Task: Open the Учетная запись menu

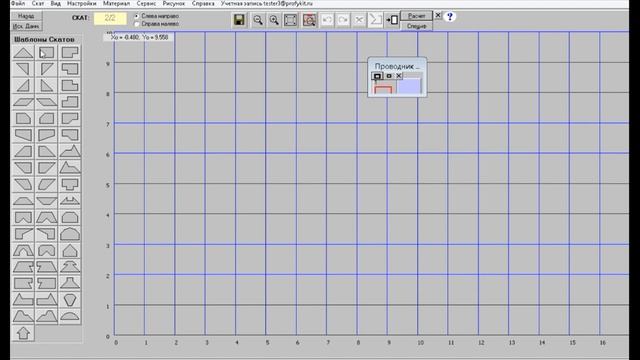Action: click(267, 3)
